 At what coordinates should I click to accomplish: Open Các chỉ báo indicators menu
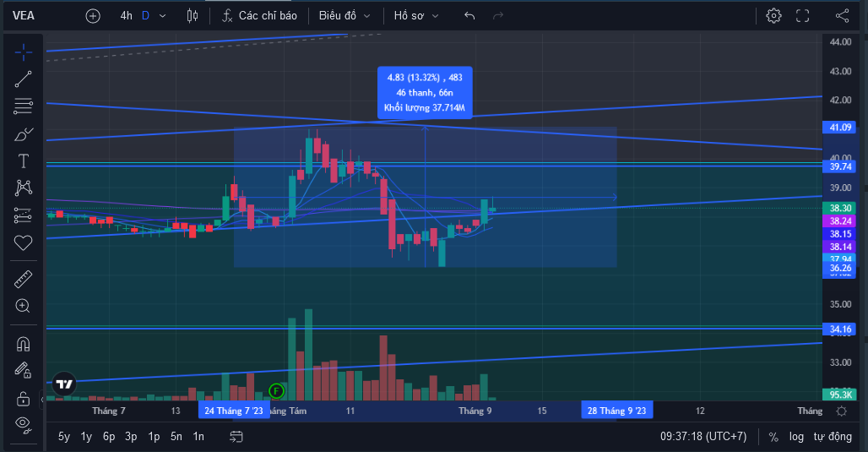pyautogui.click(x=259, y=15)
